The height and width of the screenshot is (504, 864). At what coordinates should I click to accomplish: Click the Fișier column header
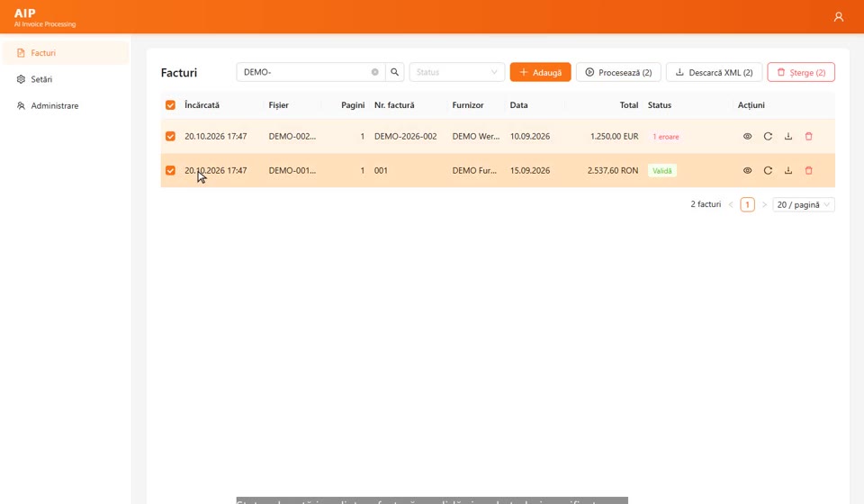[278, 105]
